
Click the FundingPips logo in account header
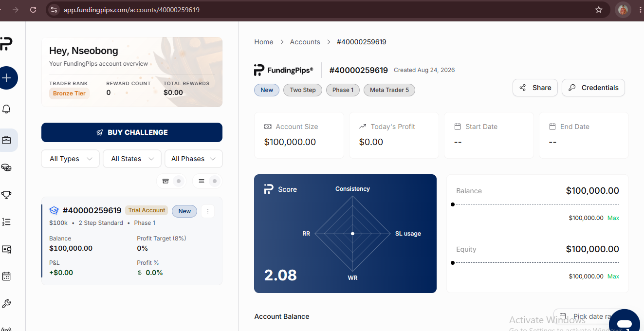click(x=283, y=70)
